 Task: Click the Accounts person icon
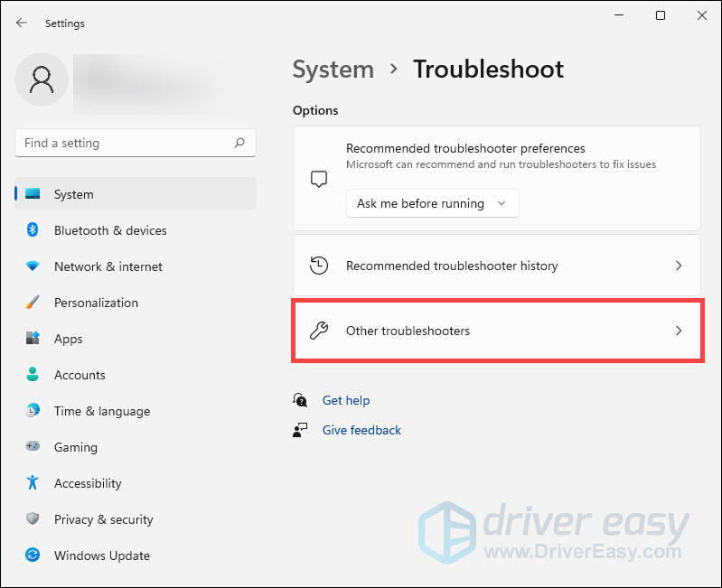33,375
